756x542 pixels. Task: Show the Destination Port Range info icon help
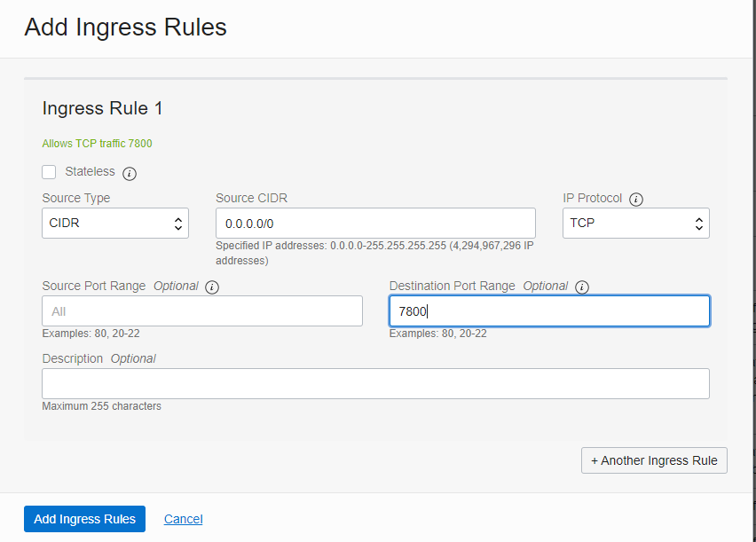(x=582, y=287)
